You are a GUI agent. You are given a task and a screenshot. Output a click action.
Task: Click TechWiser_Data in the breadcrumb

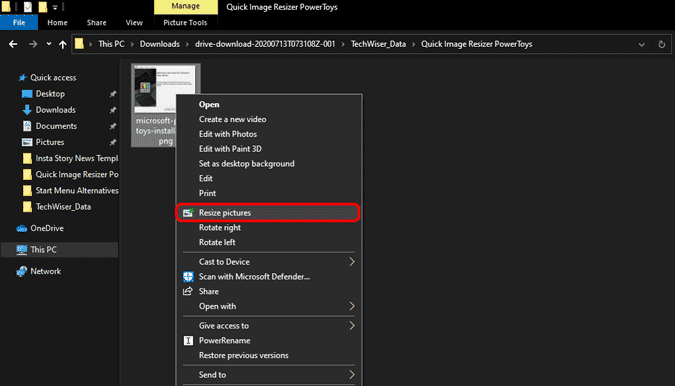(378, 44)
